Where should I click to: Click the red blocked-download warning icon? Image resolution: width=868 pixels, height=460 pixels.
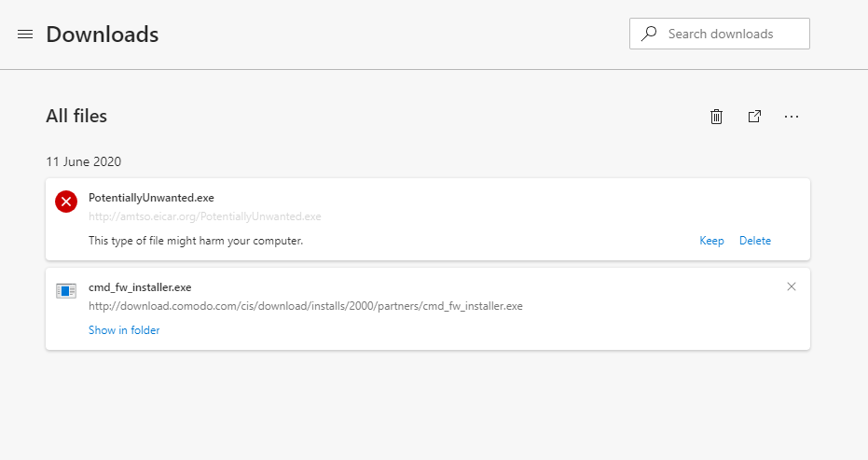click(66, 201)
